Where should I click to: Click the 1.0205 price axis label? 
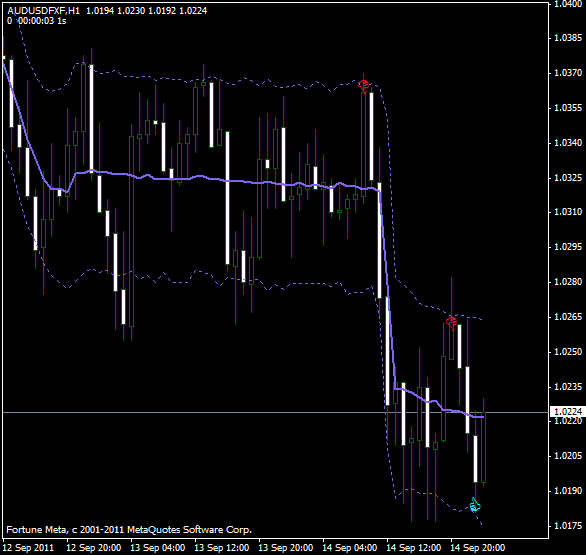coord(568,456)
